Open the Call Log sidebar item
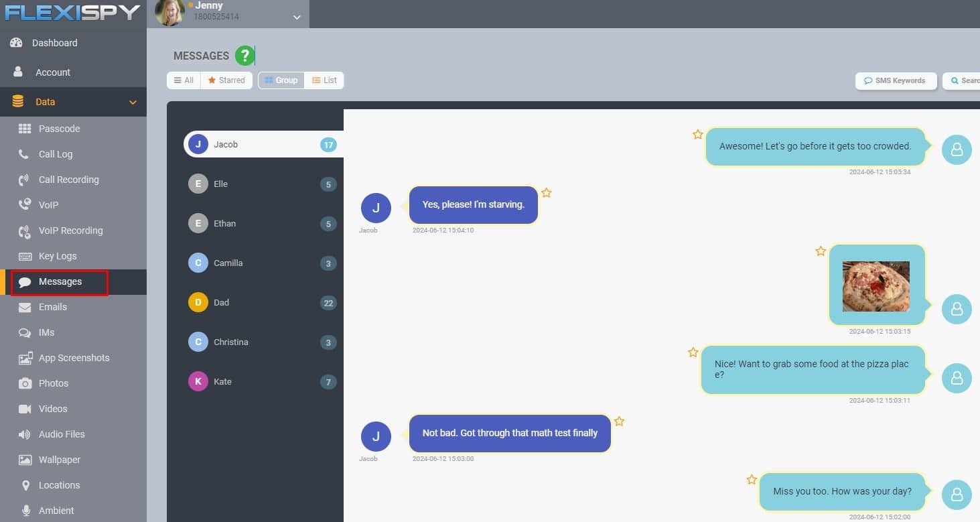This screenshot has height=522, width=980. tap(55, 154)
